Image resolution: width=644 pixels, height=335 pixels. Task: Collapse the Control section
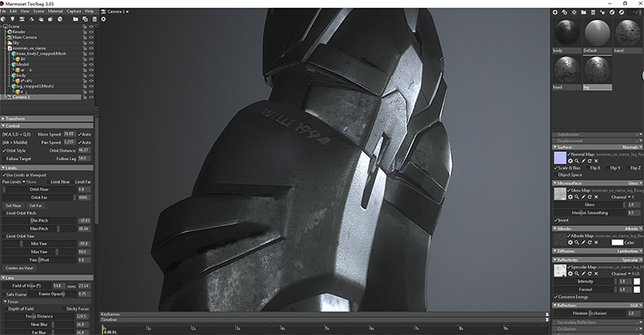pos(47,125)
